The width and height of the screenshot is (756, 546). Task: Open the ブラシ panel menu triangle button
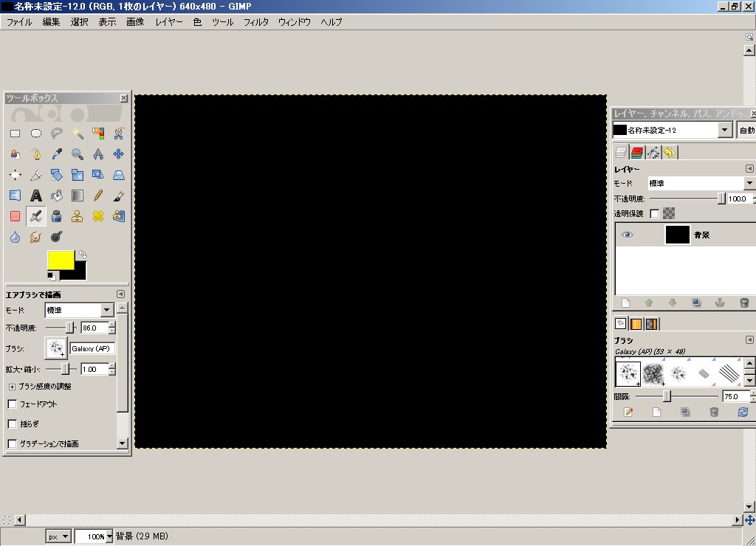(x=749, y=339)
